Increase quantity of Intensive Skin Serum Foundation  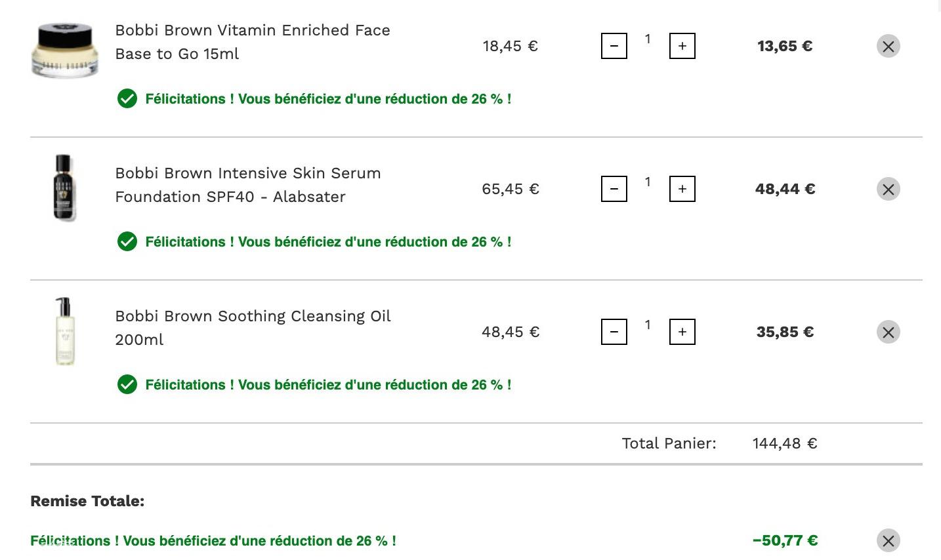(x=682, y=190)
